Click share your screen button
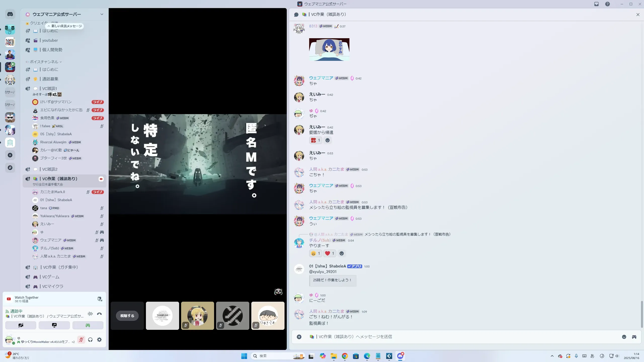The image size is (644, 362). pyautogui.click(x=54, y=325)
